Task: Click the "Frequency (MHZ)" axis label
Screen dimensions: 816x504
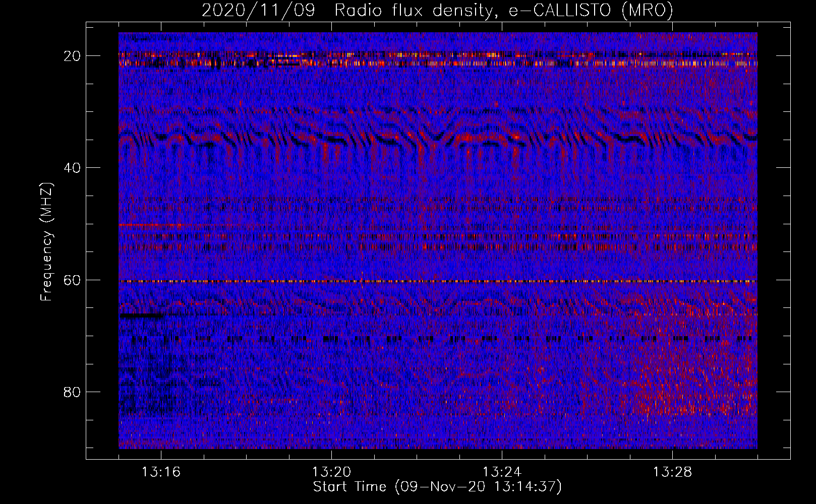Action: [46, 242]
